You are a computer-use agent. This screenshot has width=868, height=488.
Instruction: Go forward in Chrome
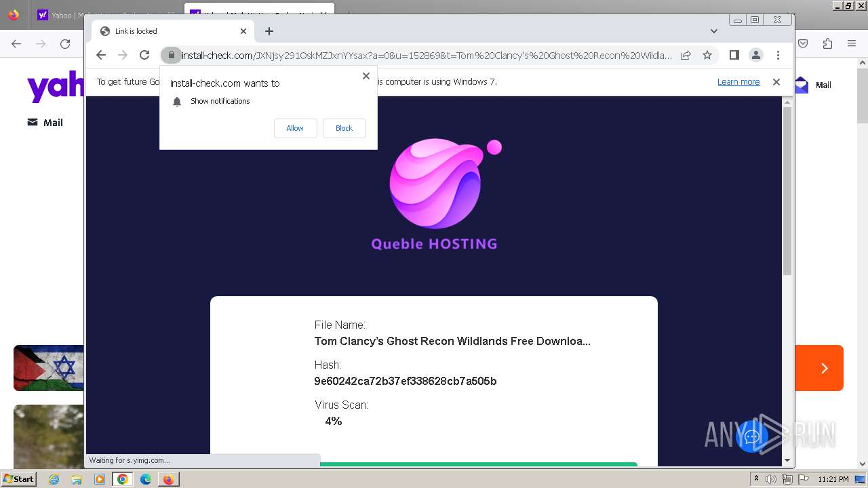click(x=123, y=55)
